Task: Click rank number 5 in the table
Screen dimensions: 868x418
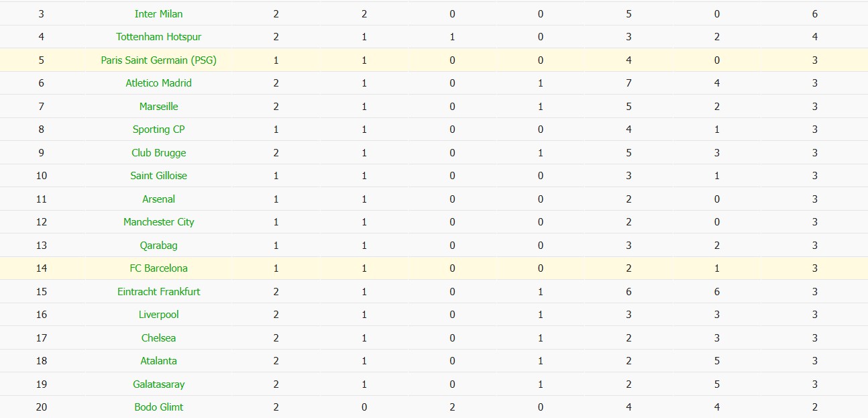Action: click(x=42, y=60)
